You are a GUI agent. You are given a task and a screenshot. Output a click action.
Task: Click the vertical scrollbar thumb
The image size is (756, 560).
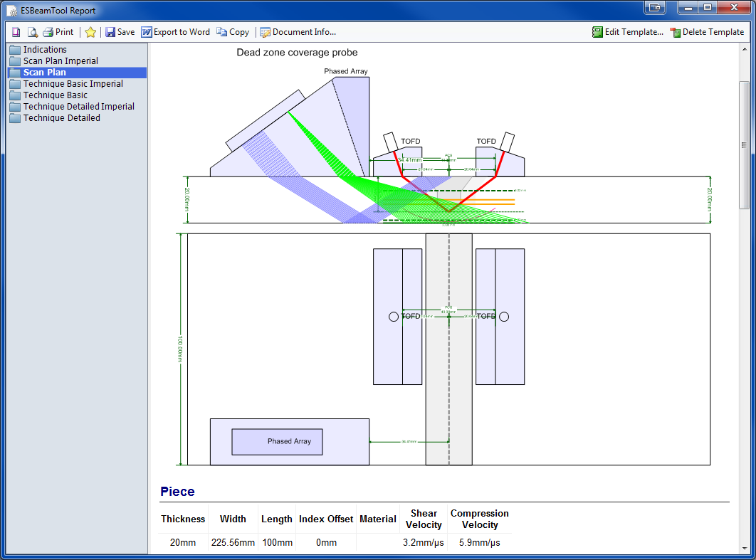point(745,145)
